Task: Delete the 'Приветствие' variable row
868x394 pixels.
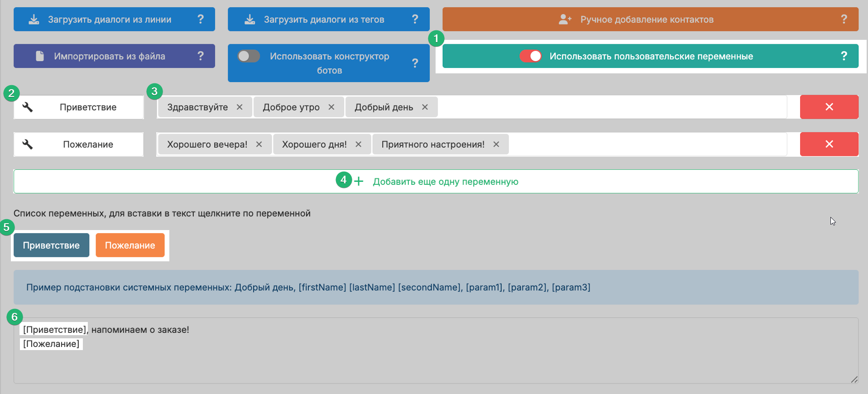Action: pos(829,107)
